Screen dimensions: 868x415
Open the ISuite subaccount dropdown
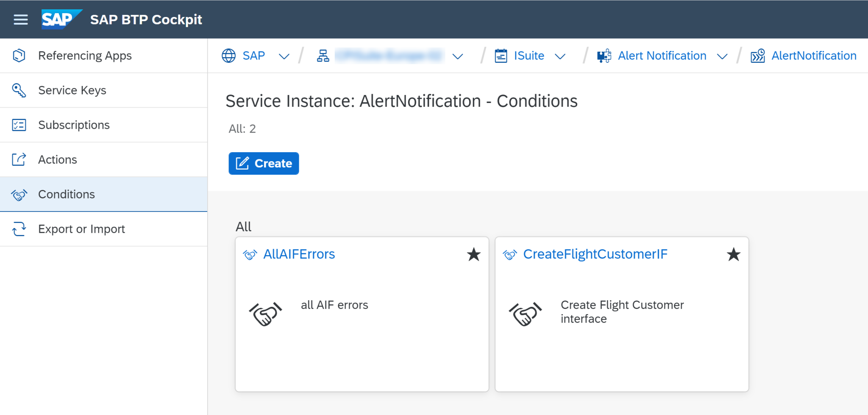coord(561,56)
